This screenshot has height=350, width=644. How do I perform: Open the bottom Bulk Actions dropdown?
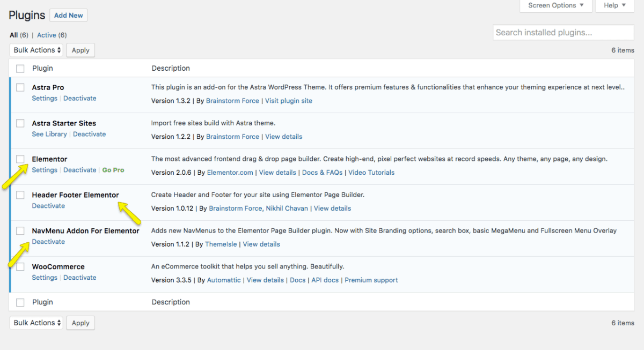[36, 323]
